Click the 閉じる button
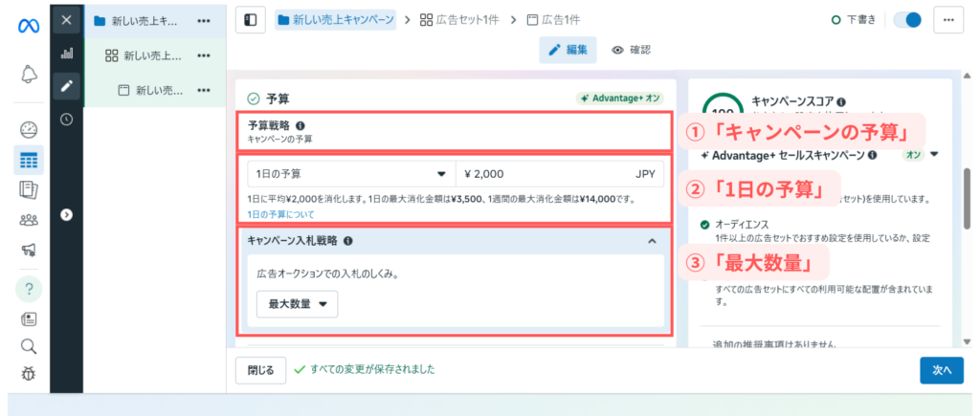Viewport: 980px width, 416px height. (x=260, y=370)
